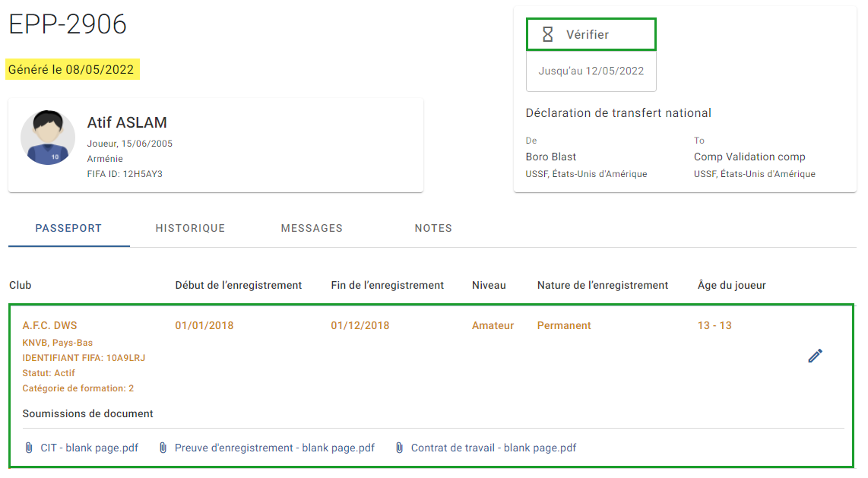Click the hourglass icon beside Vérifier
The height and width of the screenshot is (478, 868).
tap(547, 35)
